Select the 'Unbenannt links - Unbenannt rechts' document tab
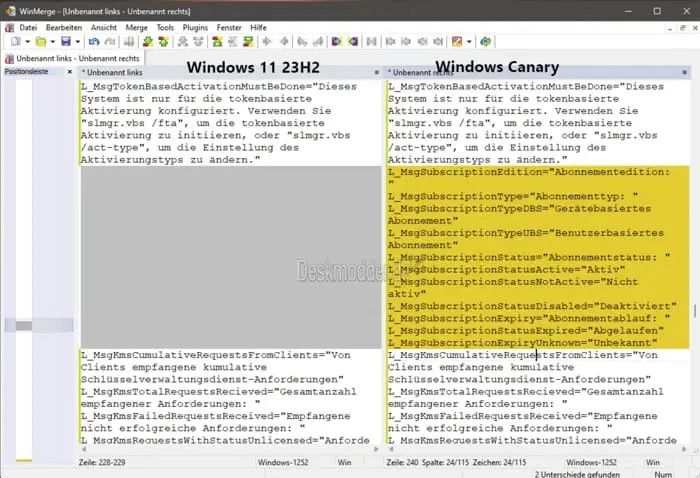700x478 pixels. 73,58
